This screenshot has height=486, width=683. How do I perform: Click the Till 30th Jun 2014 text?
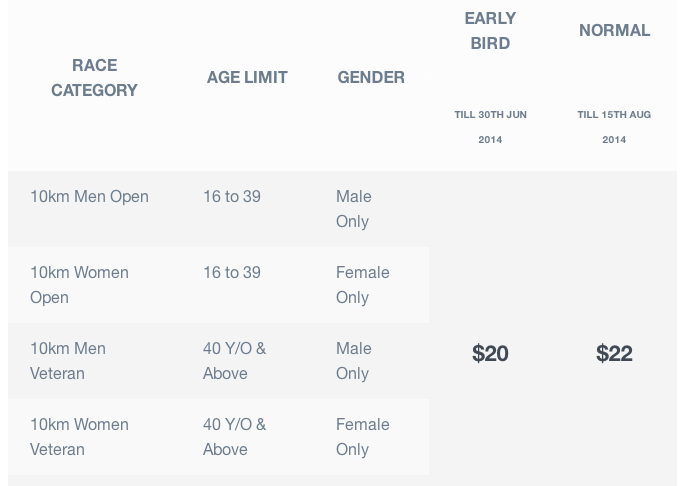point(490,127)
